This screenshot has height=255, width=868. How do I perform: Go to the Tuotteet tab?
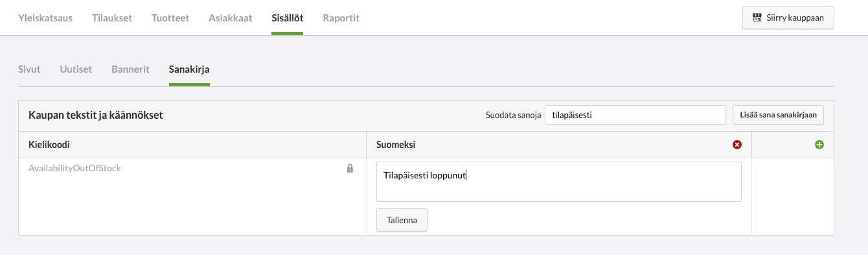tap(170, 18)
